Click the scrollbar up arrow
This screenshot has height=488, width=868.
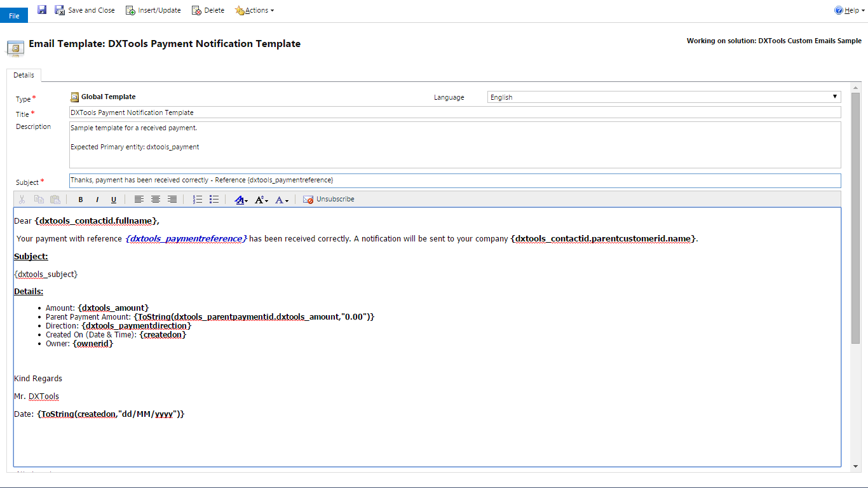click(855, 87)
